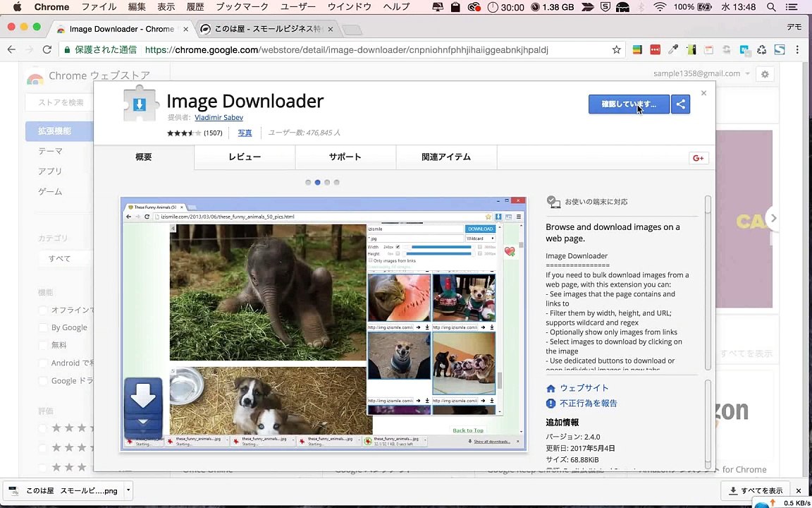Open the ウェブサイト link
Viewport: 812px width, 508px height.
click(584, 388)
